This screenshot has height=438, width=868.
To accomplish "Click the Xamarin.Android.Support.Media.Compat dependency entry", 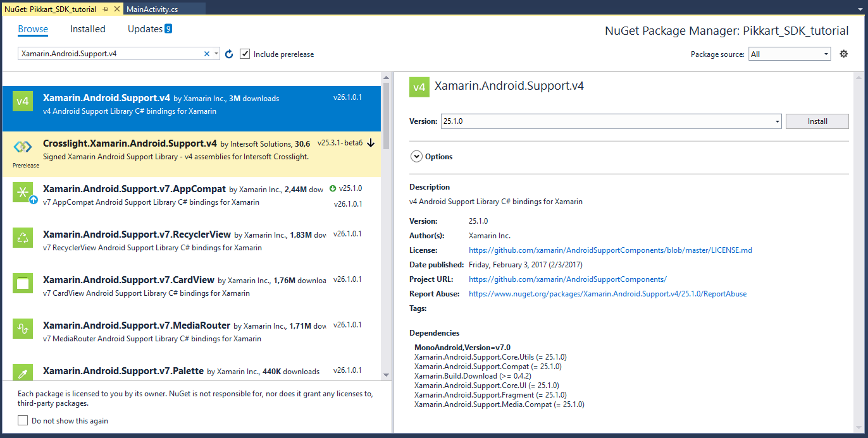I will click(x=499, y=405).
